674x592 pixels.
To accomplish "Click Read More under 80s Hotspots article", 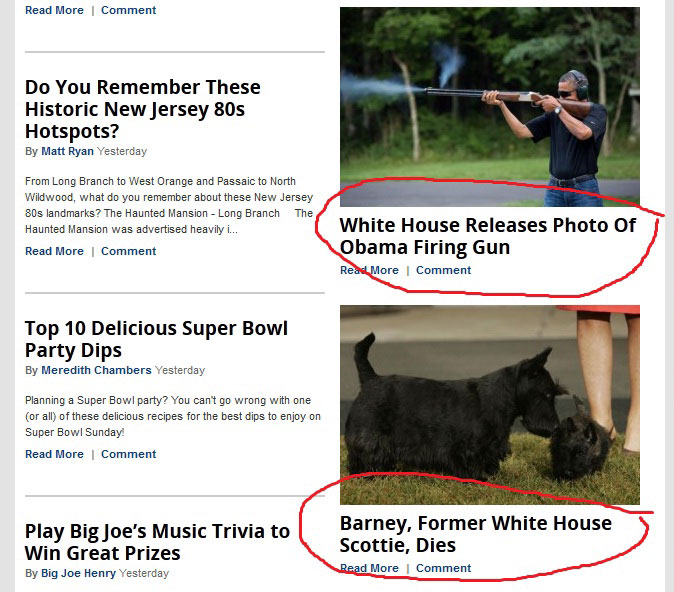I will pos(54,251).
